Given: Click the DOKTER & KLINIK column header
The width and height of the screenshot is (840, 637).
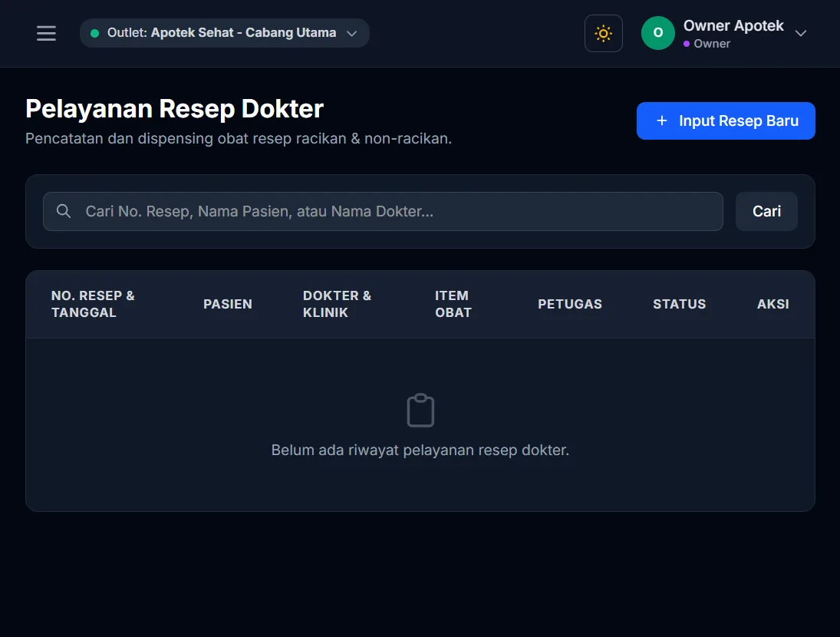Looking at the screenshot, I should [337, 304].
